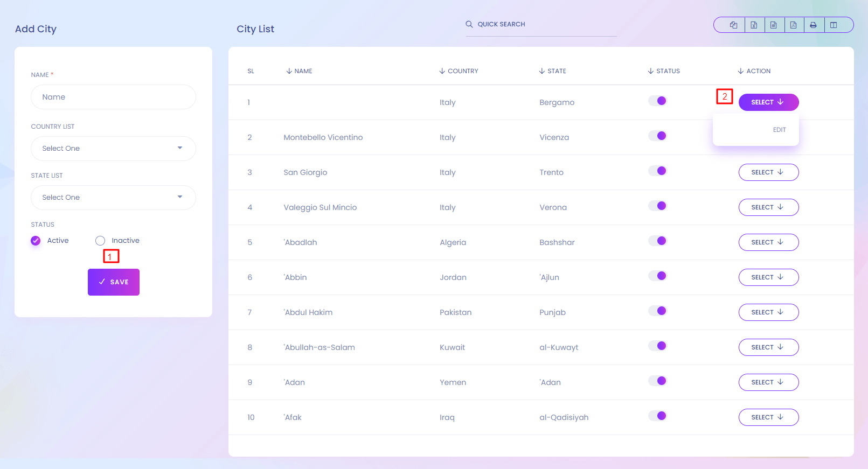Export the city list as CSV file
This screenshot has height=469, width=868.
coord(774,25)
